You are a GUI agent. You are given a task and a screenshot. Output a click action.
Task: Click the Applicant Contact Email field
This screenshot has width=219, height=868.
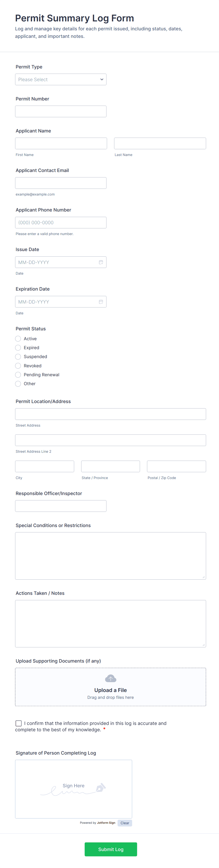61,183
